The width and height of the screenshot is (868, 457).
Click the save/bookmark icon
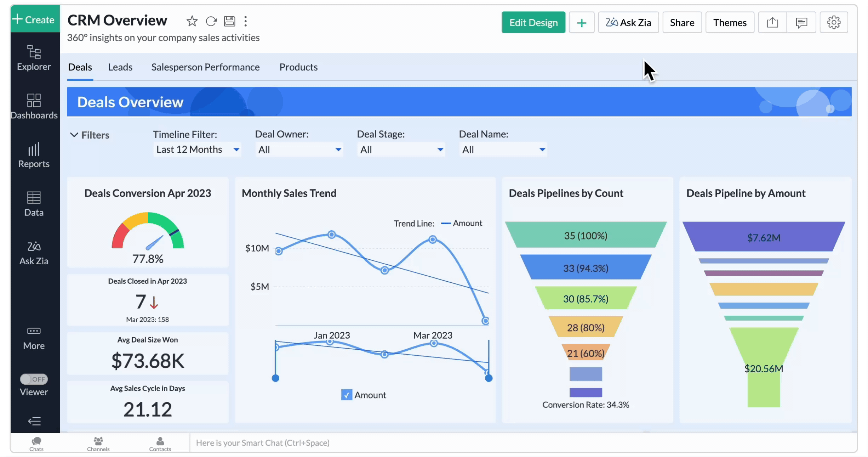(229, 21)
